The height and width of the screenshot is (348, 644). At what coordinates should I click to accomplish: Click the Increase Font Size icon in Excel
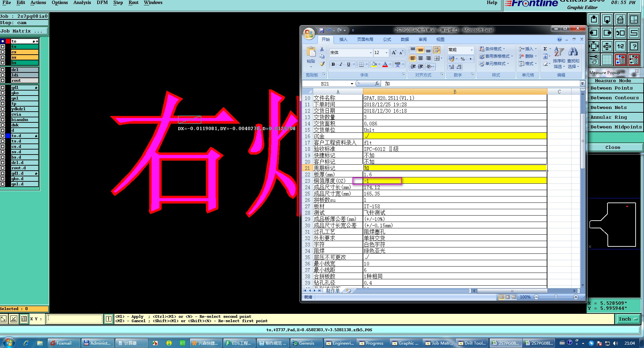point(394,53)
